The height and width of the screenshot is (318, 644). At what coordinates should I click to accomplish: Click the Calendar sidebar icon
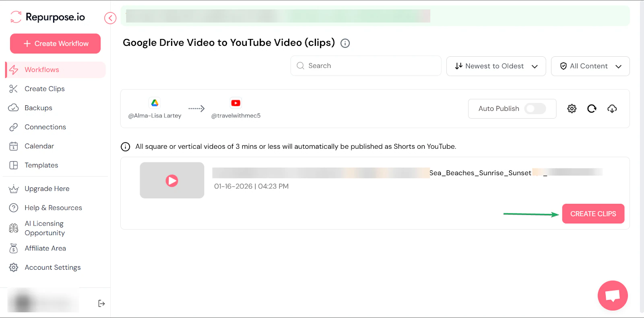(x=14, y=146)
